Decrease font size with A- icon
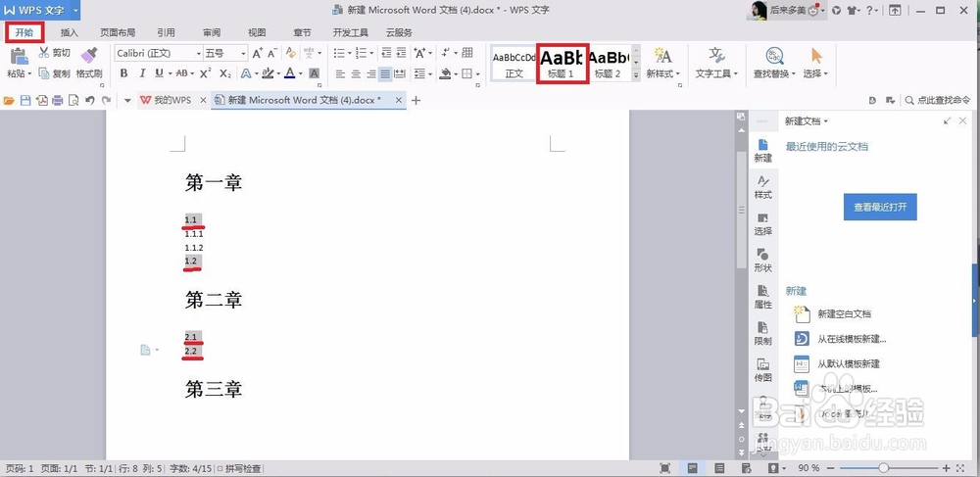Image resolution: width=980 pixels, height=477 pixels. 272,53
